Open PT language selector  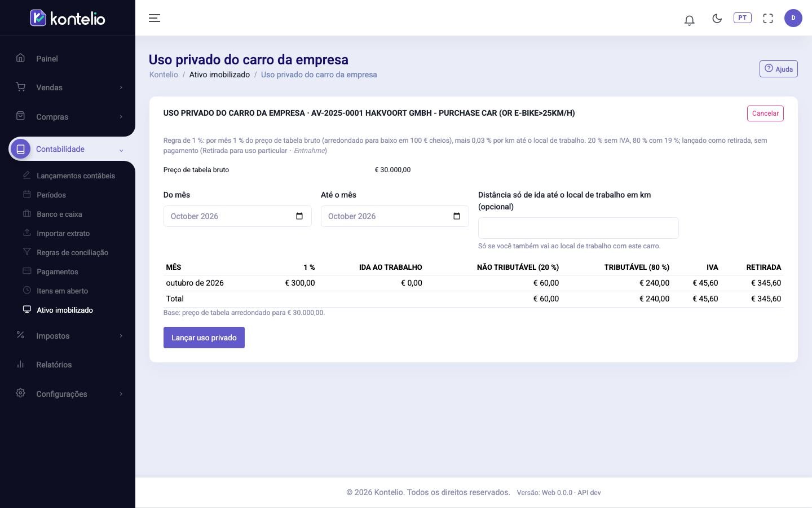[x=743, y=18]
